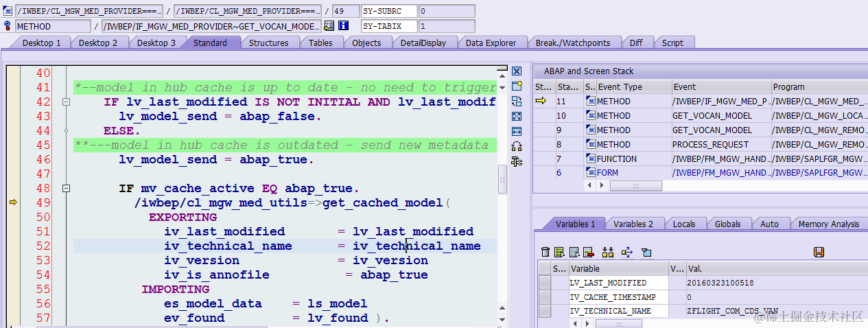Image resolution: width=868 pixels, height=328 pixels.
Task: Click the editor vertical scrollbar thumb
Action: (503, 180)
